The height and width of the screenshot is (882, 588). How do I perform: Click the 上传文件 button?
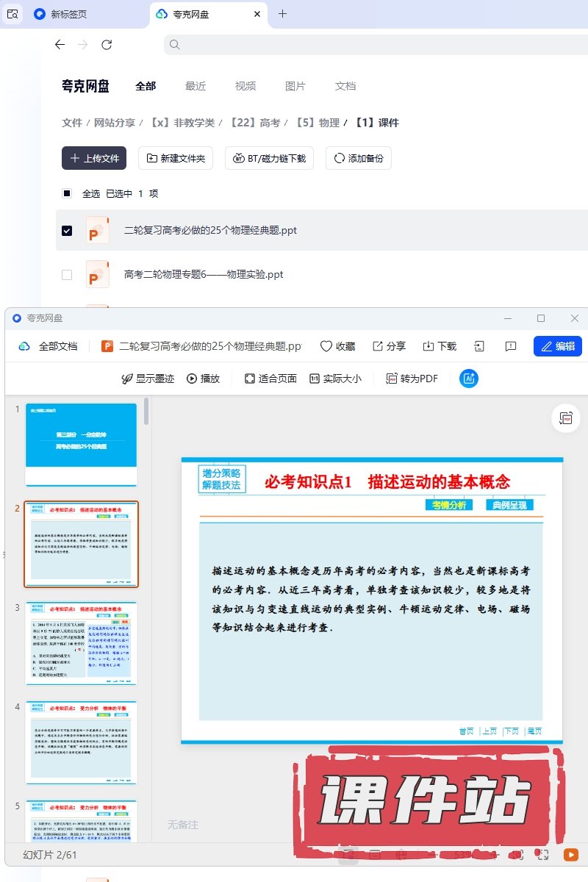[94, 158]
